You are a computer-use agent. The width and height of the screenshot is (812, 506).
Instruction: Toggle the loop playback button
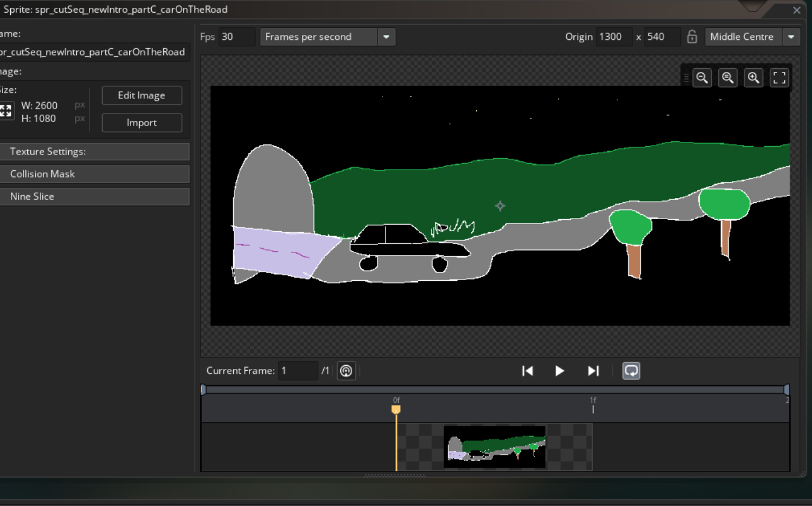click(x=631, y=371)
